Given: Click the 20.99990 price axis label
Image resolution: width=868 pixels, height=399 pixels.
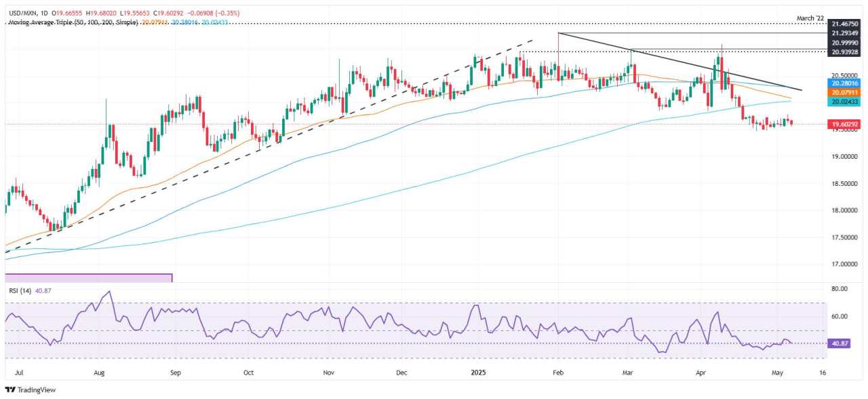Looking at the screenshot, I should pos(846,42).
